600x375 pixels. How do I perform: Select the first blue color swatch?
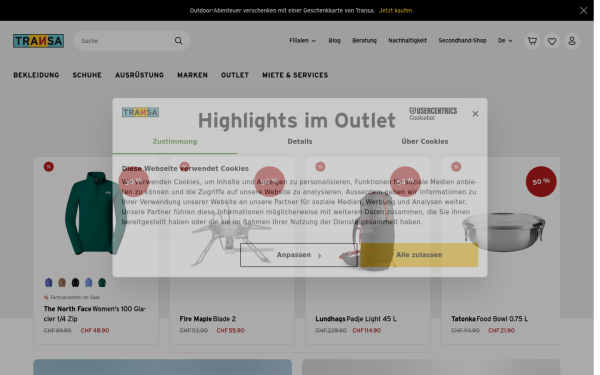tap(49, 283)
